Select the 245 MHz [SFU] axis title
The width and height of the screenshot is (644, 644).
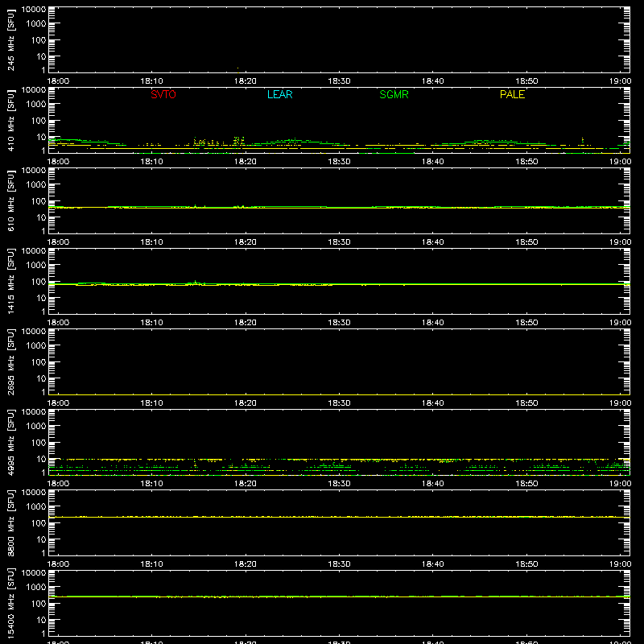point(10,39)
